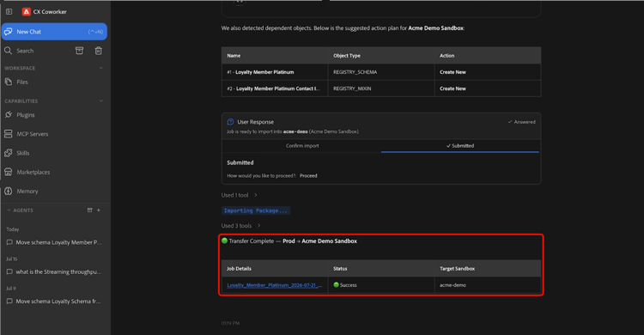Collapse the Workspace section chevron
The height and width of the screenshot is (335, 644).
coord(101,68)
